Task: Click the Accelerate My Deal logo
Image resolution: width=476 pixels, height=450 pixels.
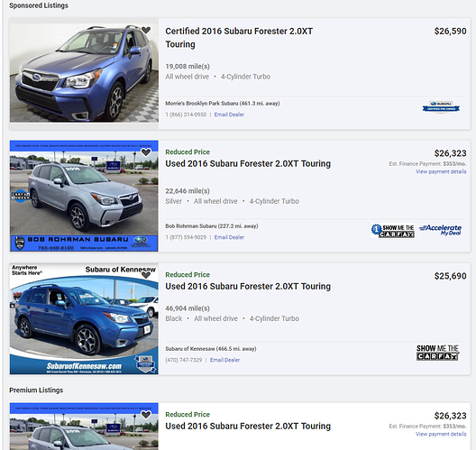Action: click(x=441, y=230)
